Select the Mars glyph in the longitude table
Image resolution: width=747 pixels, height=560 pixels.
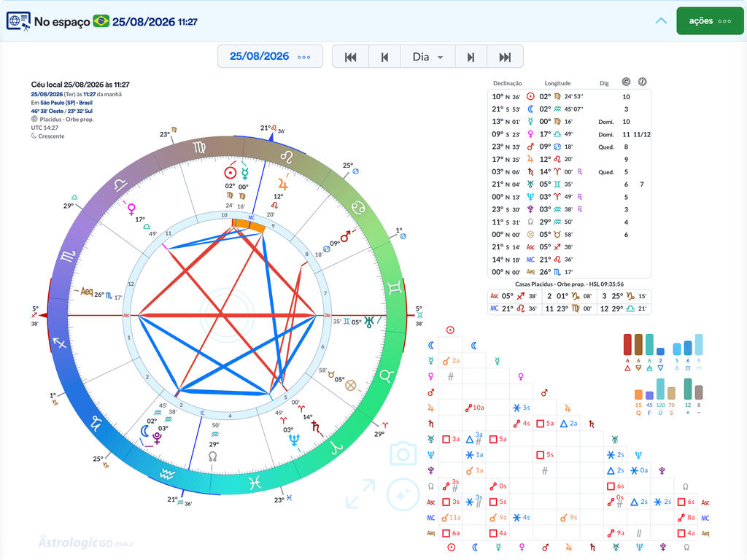(x=530, y=147)
